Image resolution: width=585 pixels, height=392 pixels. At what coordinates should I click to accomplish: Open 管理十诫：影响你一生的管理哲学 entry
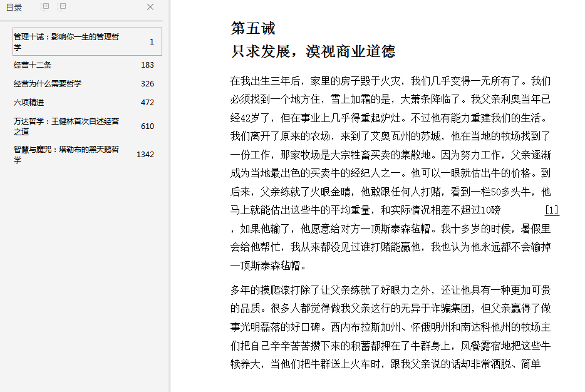87,42
